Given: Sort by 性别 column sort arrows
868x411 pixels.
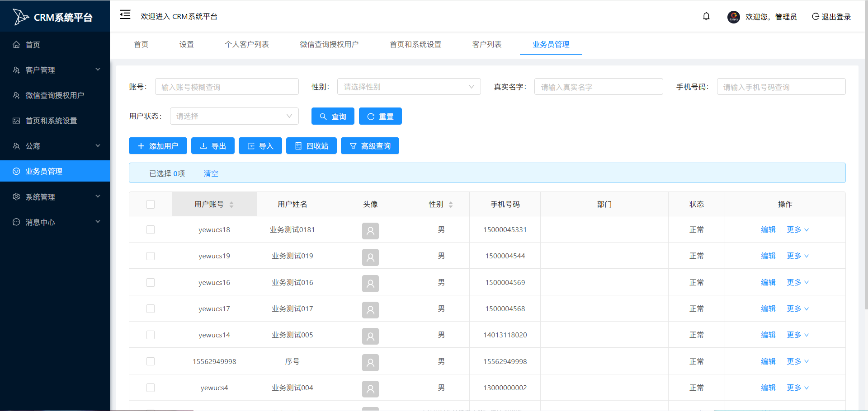Looking at the screenshot, I should (451, 205).
